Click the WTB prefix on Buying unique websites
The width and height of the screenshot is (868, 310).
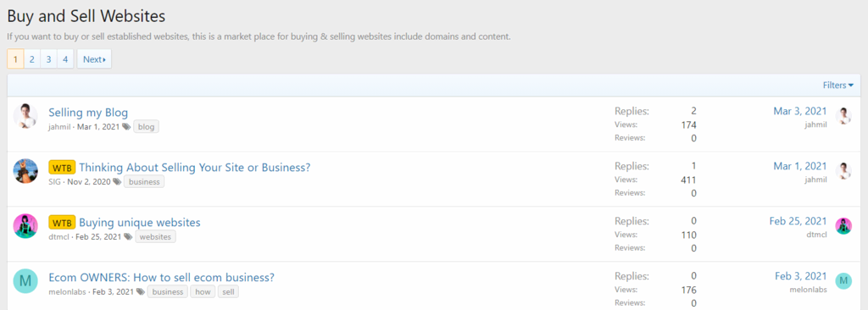[x=62, y=223]
